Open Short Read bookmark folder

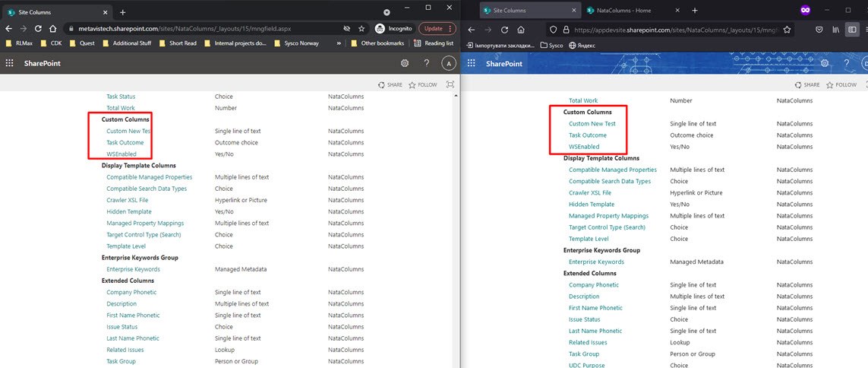click(x=177, y=43)
